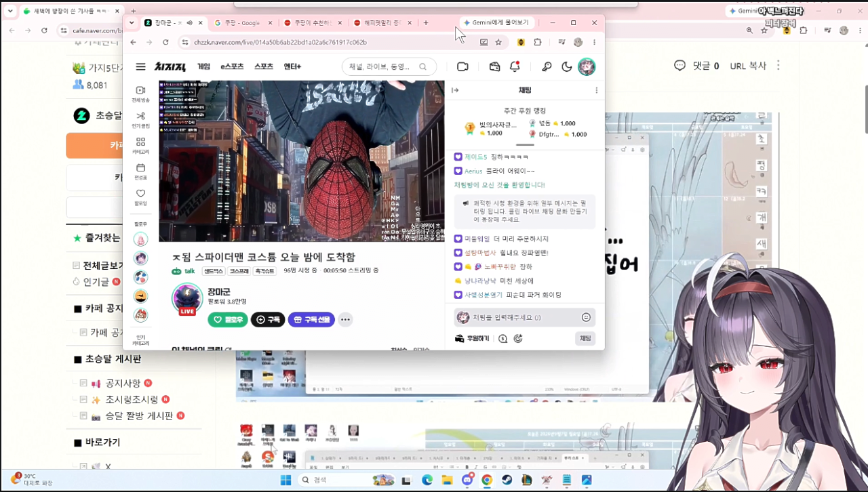Open the new tab button in Chzzk window

tap(426, 22)
